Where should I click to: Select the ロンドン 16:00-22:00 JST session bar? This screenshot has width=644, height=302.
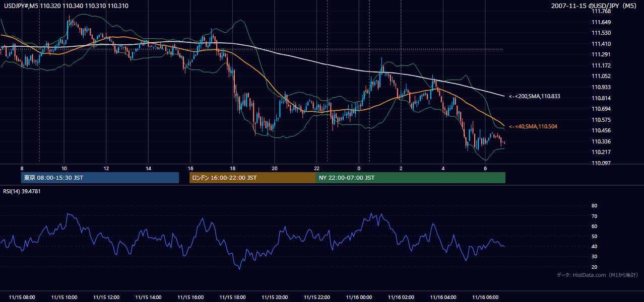(252, 178)
